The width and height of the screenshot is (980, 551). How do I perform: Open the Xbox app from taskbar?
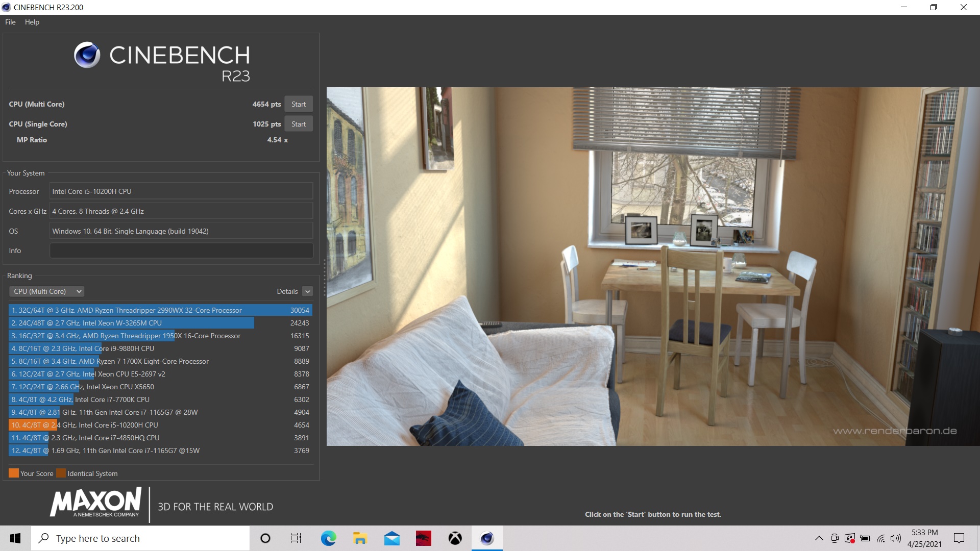(x=455, y=538)
